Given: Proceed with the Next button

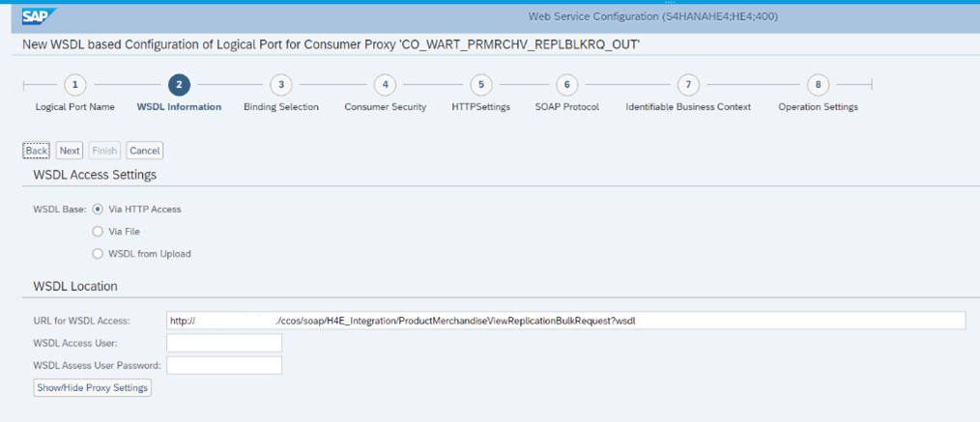Looking at the screenshot, I should click(x=70, y=151).
